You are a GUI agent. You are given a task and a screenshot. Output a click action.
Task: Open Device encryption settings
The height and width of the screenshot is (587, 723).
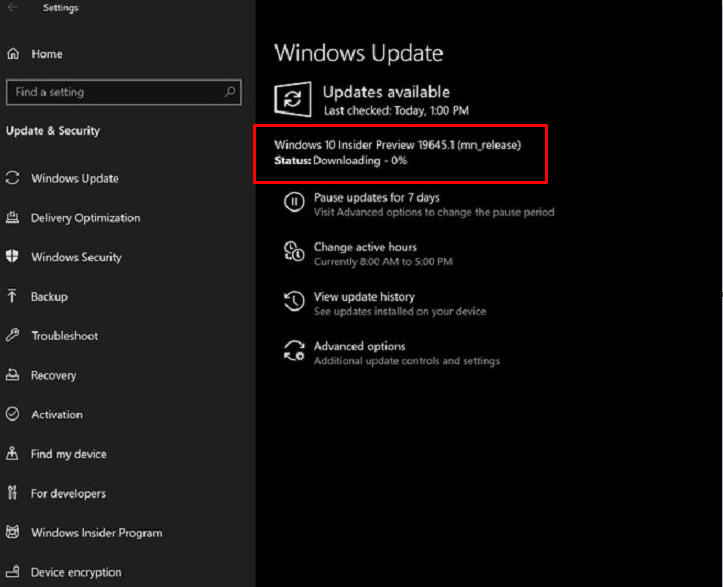click(x=76, y=572)
